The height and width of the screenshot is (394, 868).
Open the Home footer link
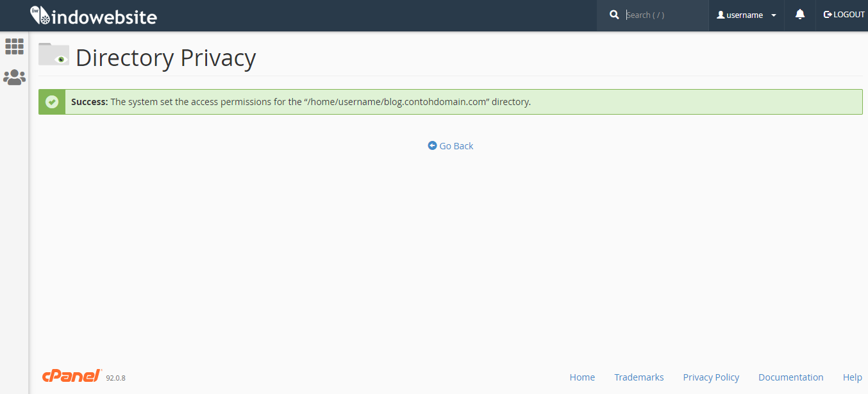(582, 377)
